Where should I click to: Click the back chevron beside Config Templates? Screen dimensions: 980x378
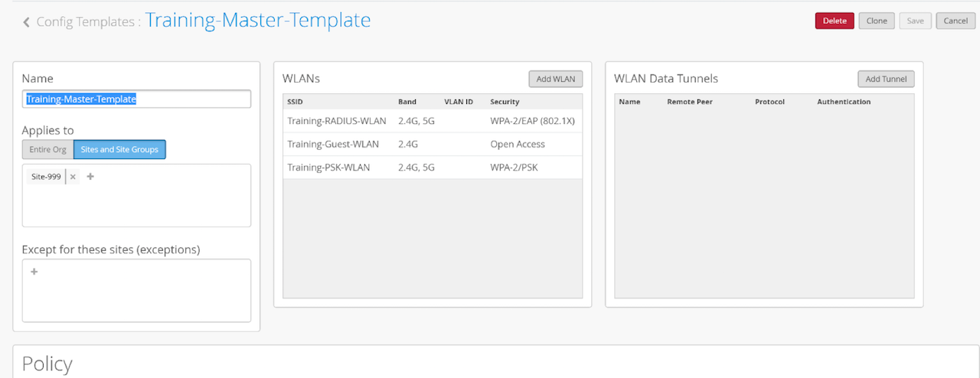(27, 22)
